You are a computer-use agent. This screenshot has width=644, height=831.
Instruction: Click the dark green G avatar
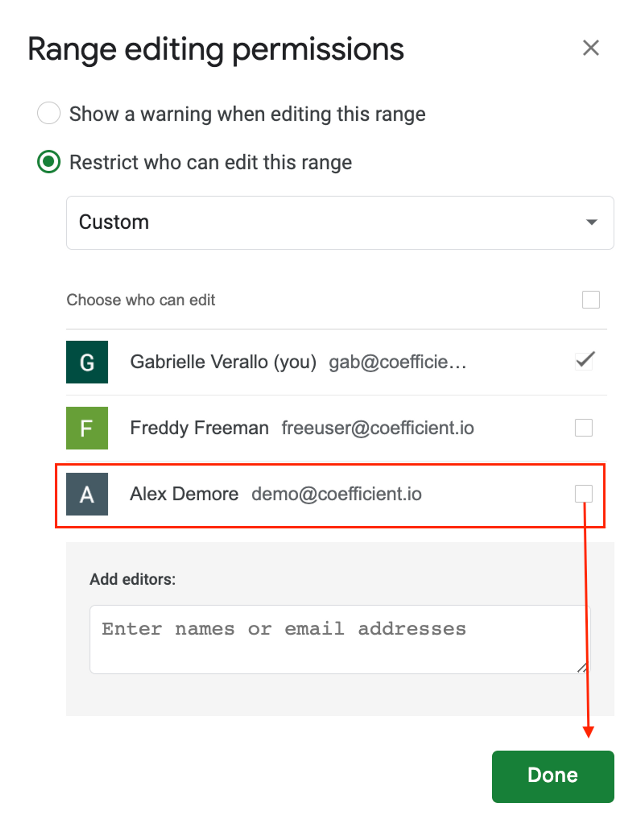coord(87,362)
